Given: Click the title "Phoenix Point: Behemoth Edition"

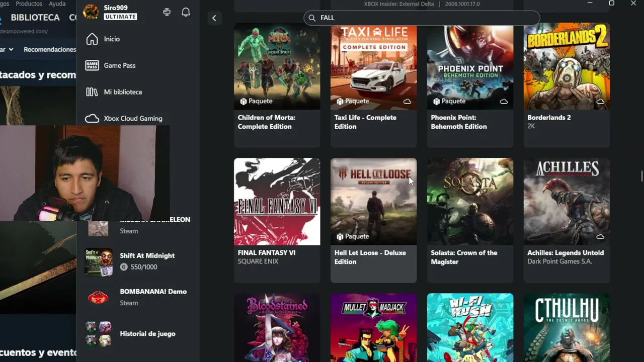Looking at the screenshot, I should pos(459,122).
